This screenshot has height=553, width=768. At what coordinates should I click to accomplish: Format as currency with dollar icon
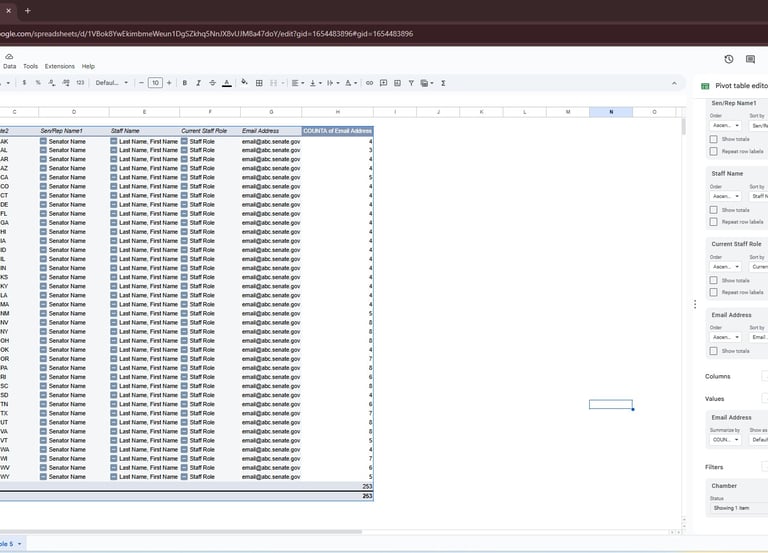tap(24, 83)
